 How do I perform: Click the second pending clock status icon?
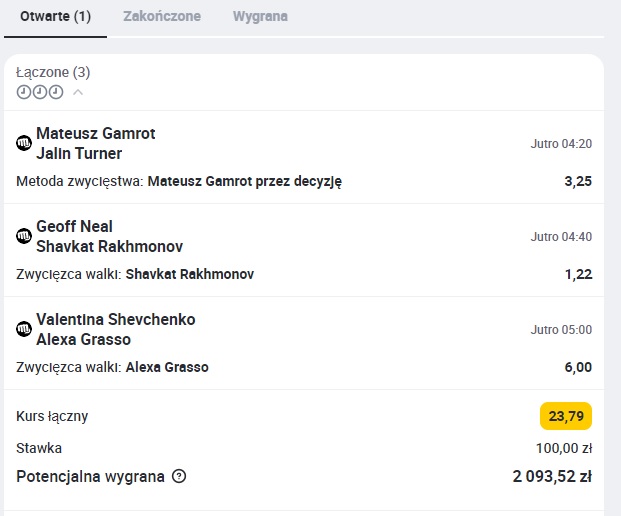click(40, 92)
